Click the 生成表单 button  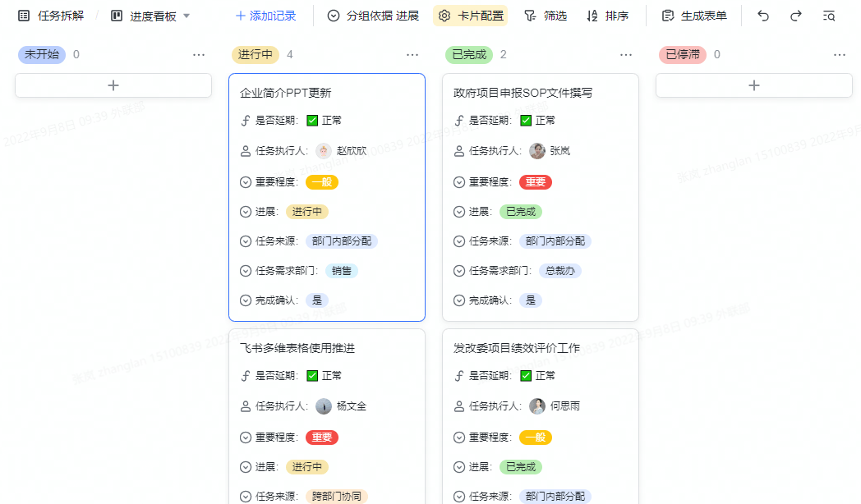(694, 16)
